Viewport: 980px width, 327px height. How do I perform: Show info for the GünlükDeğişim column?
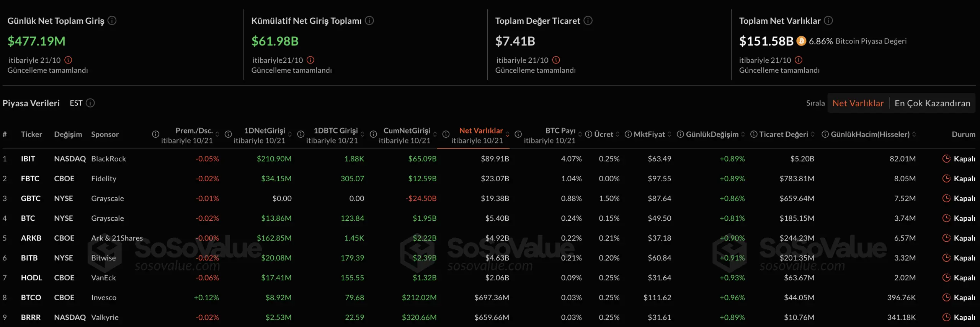[x=680, y=134]
